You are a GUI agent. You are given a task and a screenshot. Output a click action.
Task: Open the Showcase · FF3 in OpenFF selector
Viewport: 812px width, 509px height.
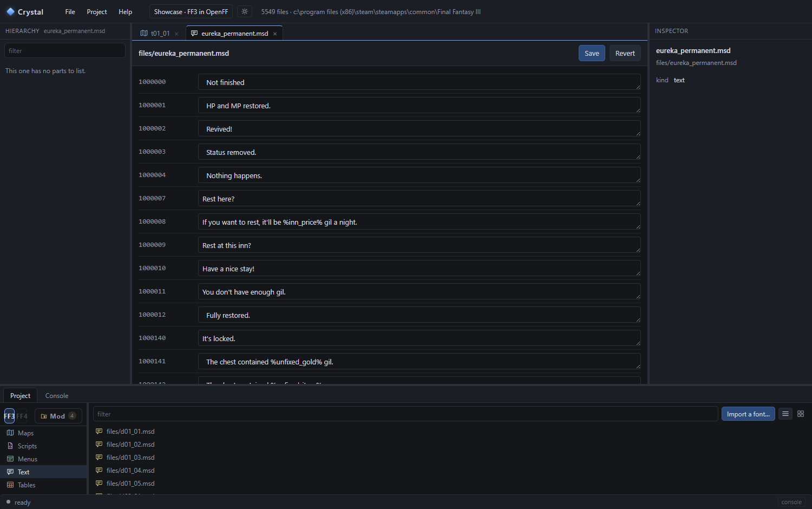point(191,11)
